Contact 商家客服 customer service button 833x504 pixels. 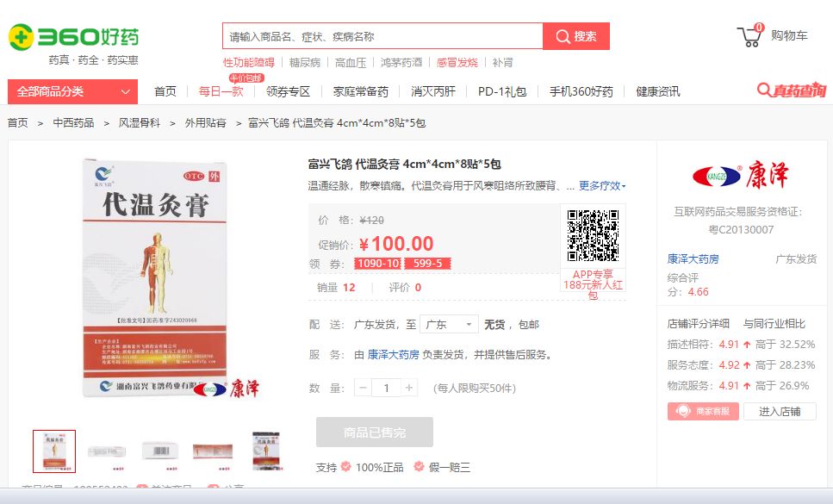[703, 411]
